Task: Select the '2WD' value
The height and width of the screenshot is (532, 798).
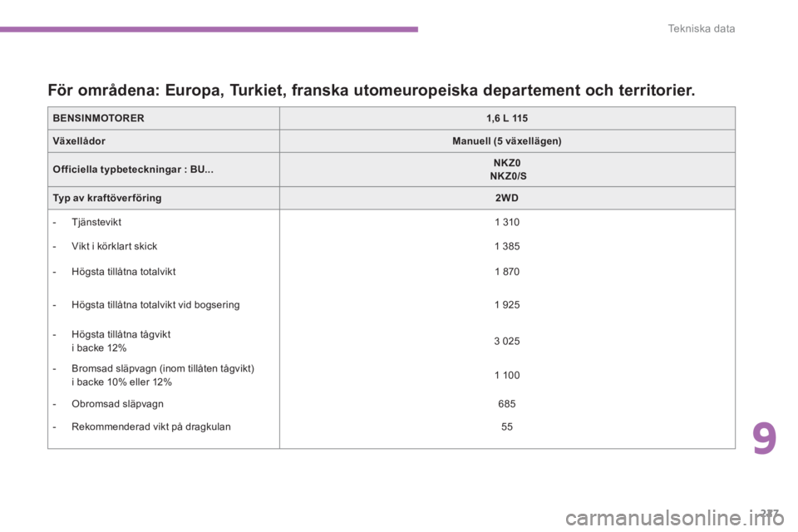Action: (507, 198)
